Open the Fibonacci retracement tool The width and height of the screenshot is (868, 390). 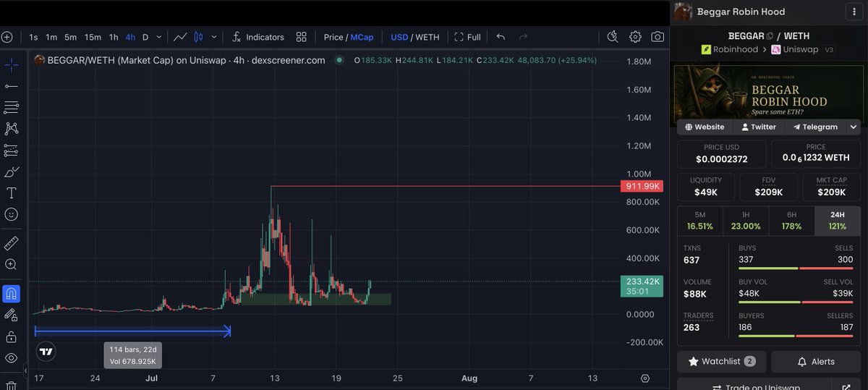pyautogui.click(x=12, y=107)
